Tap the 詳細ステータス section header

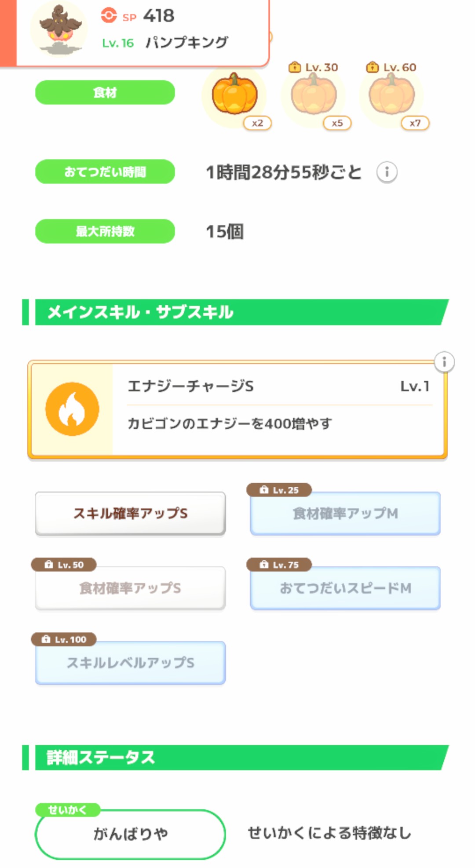coord(237,758)
